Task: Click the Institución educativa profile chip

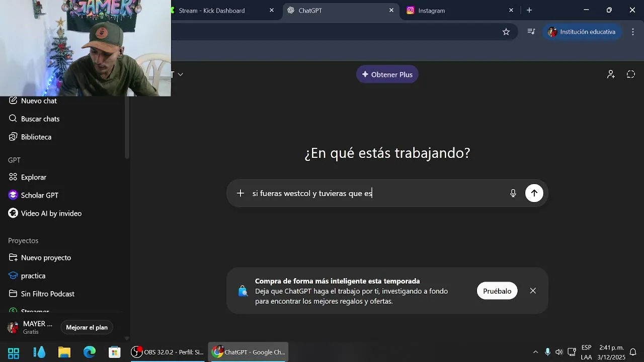Action: pyautogui.click(x=582, y=32)
